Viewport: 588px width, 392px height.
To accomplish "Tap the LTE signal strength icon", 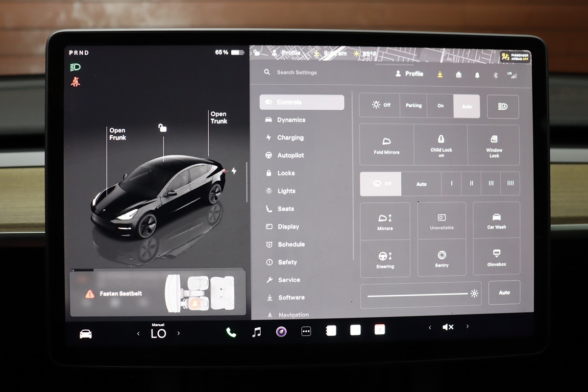I will (513, 75).
